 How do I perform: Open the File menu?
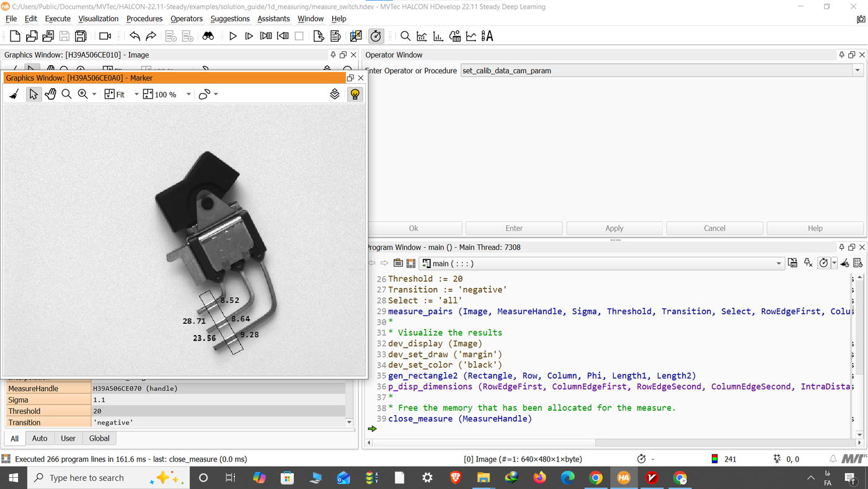point(11,19)
